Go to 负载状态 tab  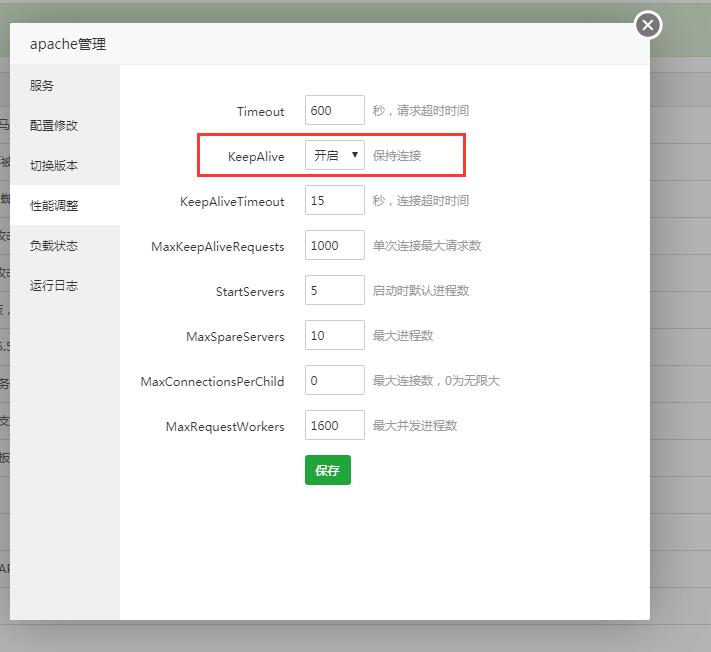point(65,245)
